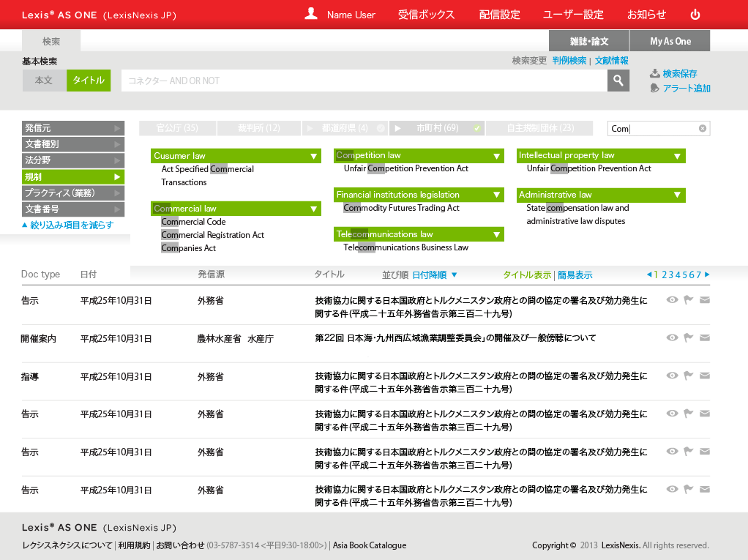Clear the Com filter text with x icon
Viewport: 748px width, 560px height.
[x=702, y=128]
